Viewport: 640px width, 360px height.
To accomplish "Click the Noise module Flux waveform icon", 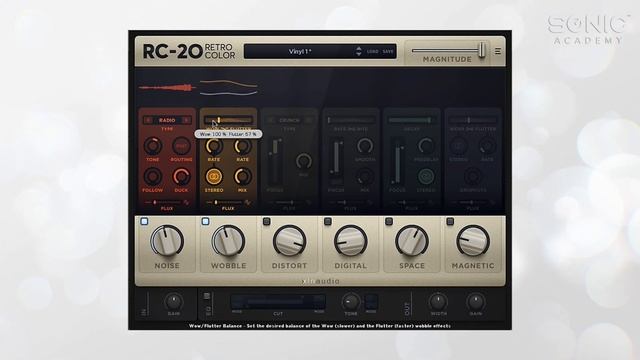I will coord(187,202).
